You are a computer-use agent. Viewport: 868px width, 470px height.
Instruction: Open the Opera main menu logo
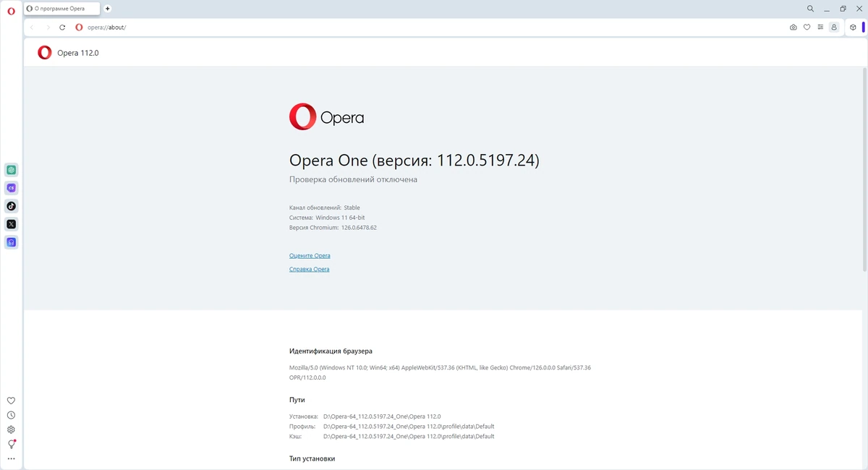coord(11,11)
